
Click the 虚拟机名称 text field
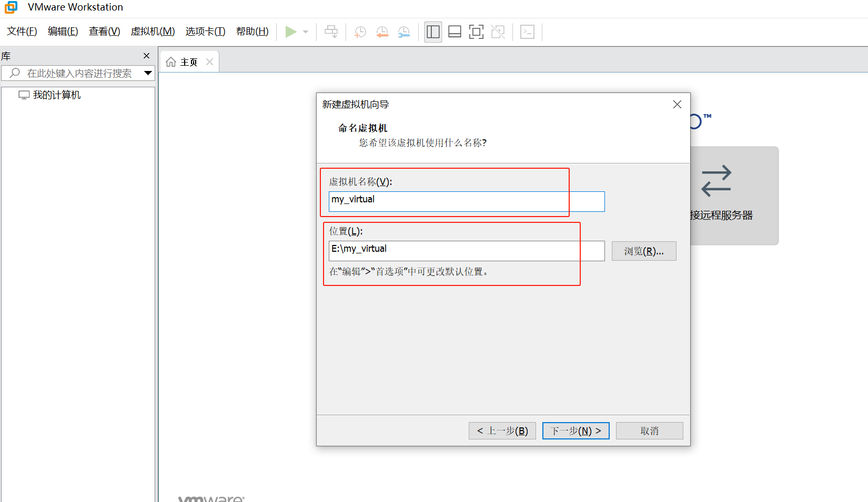tap(467, 201)
